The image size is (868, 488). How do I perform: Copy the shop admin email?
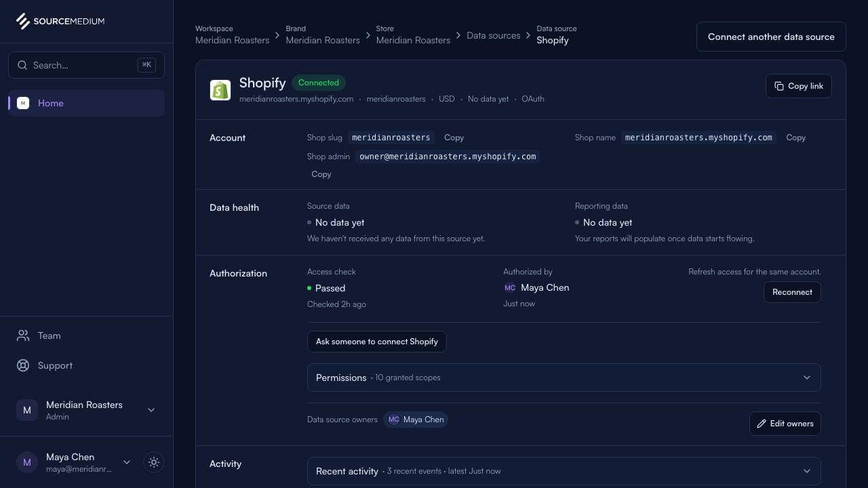coord(321,174)
